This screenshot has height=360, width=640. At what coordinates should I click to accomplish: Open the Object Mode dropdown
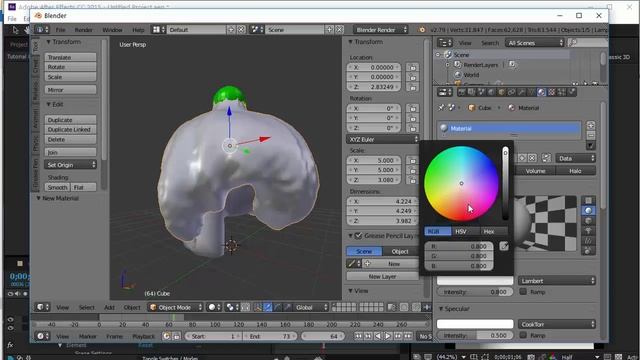tap(176, 307)
